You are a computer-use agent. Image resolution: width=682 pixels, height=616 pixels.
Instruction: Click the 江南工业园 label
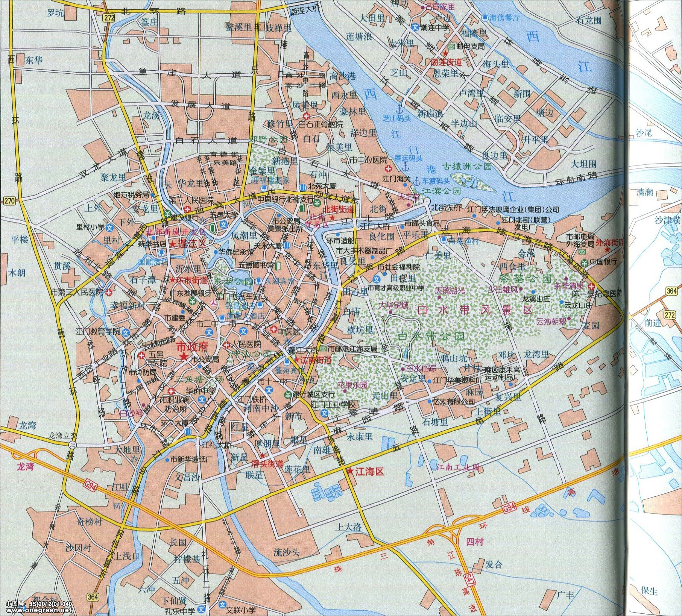click(x=457, y=467)
